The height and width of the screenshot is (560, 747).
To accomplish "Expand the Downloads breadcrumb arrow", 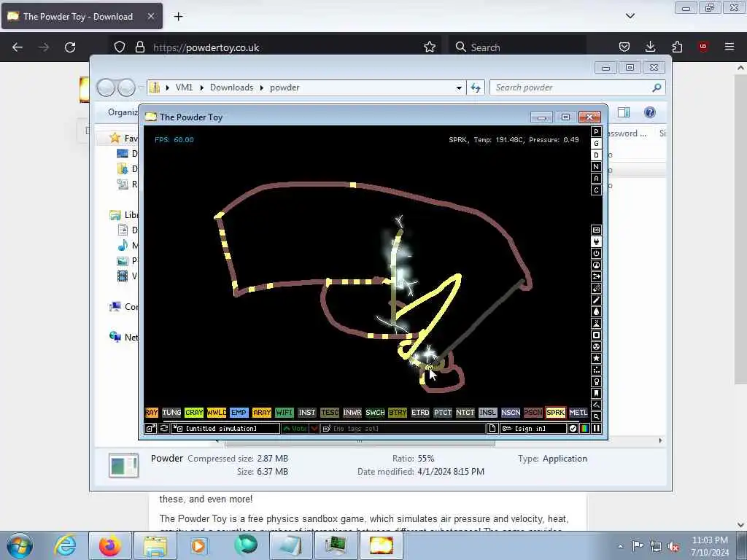I will pos(262,87).
